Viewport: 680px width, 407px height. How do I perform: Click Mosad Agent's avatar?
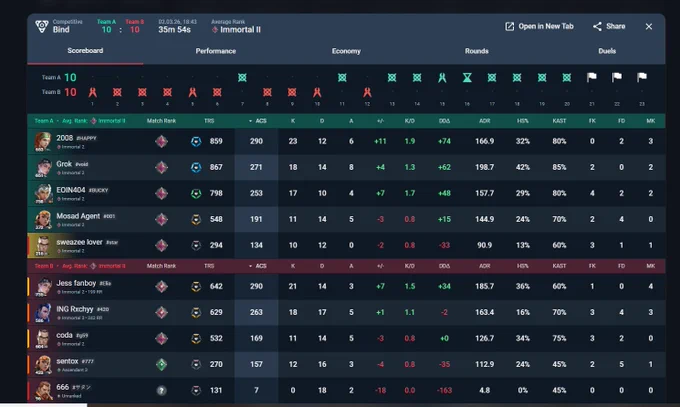coord(43,220)
